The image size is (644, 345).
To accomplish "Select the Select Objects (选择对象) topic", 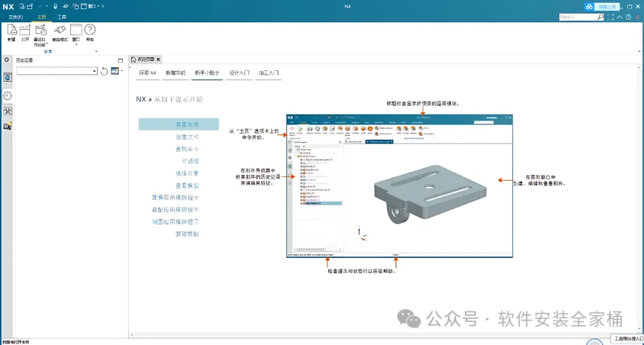I will point(187,173).
